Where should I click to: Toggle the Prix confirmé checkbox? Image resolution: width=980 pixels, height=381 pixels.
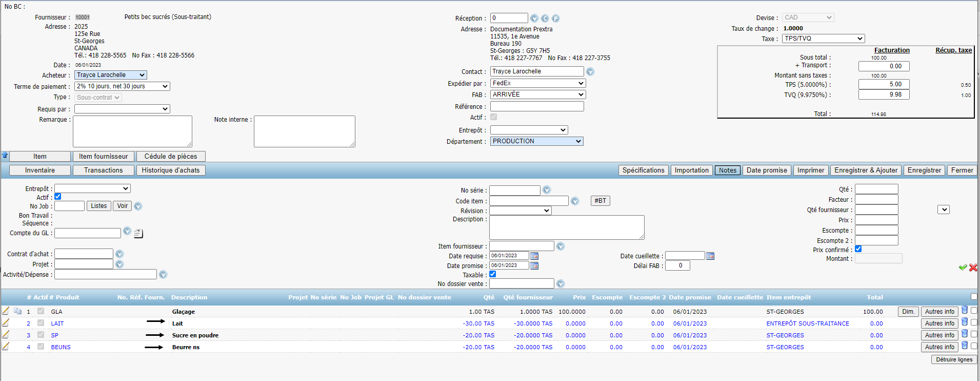pos(858,249)
